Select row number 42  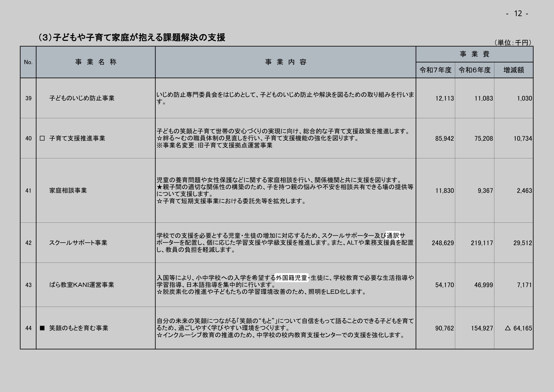(x=28, y=243)
